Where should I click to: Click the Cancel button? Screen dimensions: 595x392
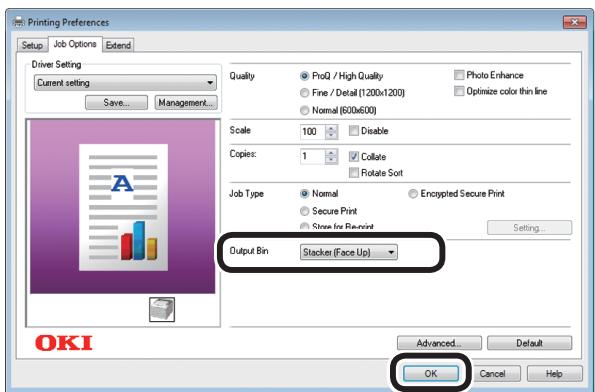493,373
